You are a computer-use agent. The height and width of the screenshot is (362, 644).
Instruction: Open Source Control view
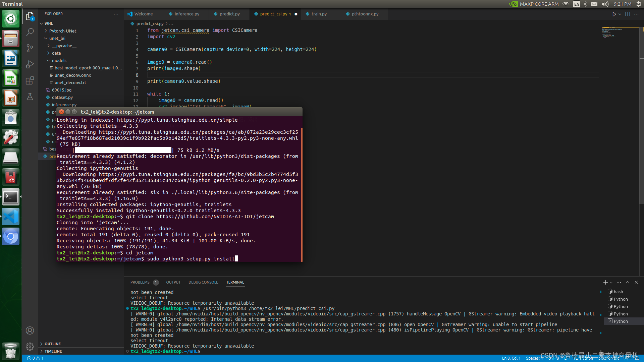click(30, 48)
